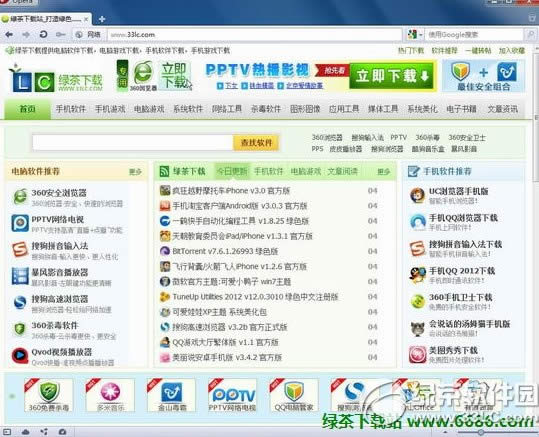Open the 最佳安全组合 banner
The width and height of the screenshot is (539, 437).
pyautogui.click(x=483, y=76)
